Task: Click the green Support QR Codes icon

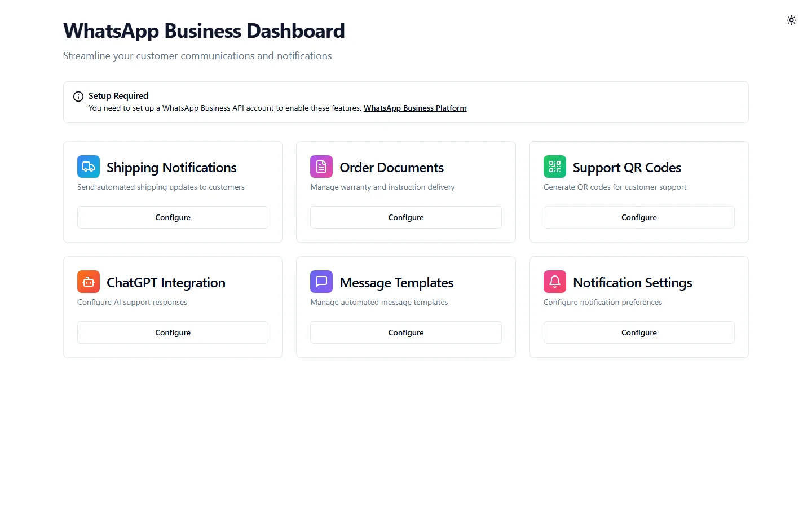Action: point(555,167)
